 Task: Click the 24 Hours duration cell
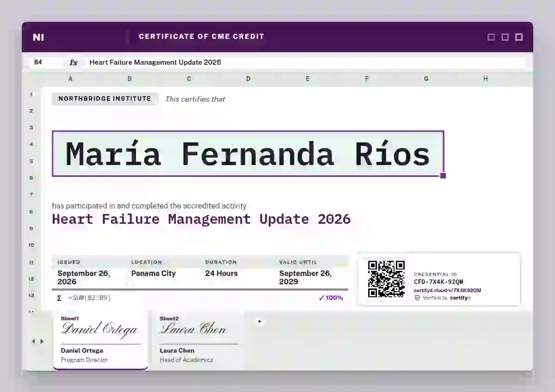pos(222,273)
